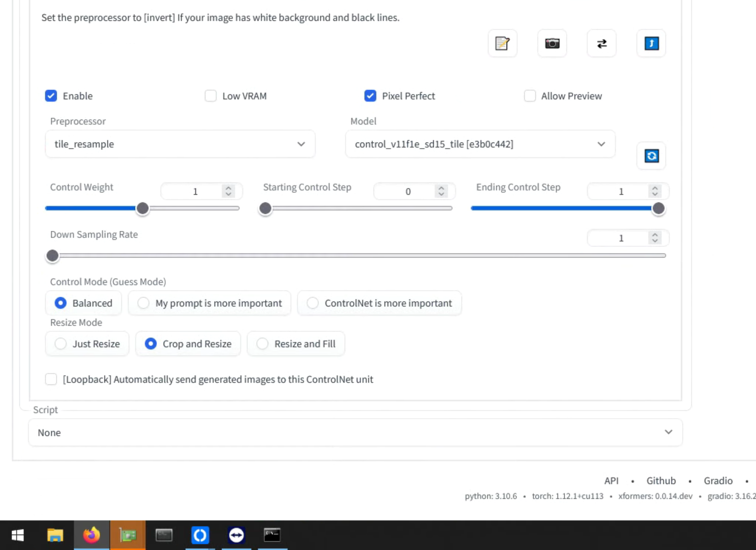Open the Github link in the footer
This screenshot has width=756, height=550.
pos(661,480)
